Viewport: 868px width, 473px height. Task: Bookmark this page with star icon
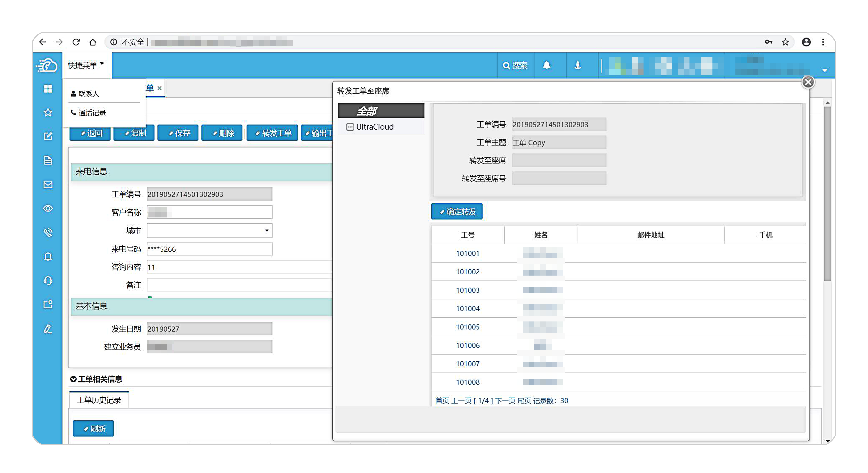point(785,42)
